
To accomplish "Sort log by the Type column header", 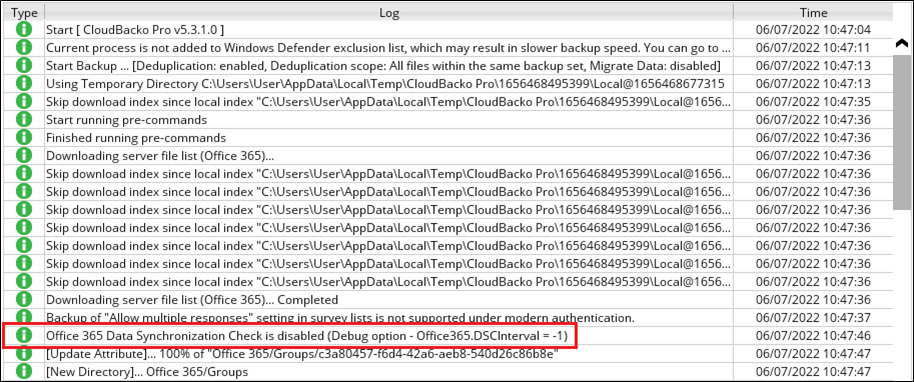I will tap(24, 12).
